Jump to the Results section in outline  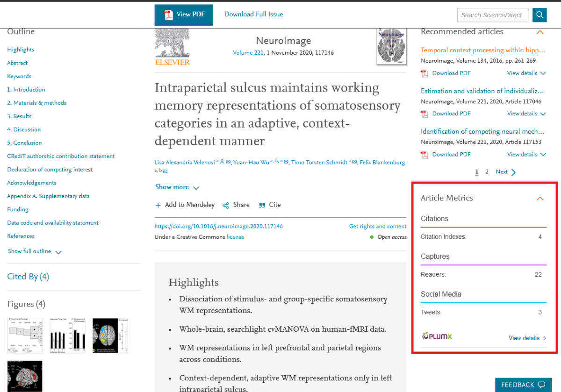[19, 116]
